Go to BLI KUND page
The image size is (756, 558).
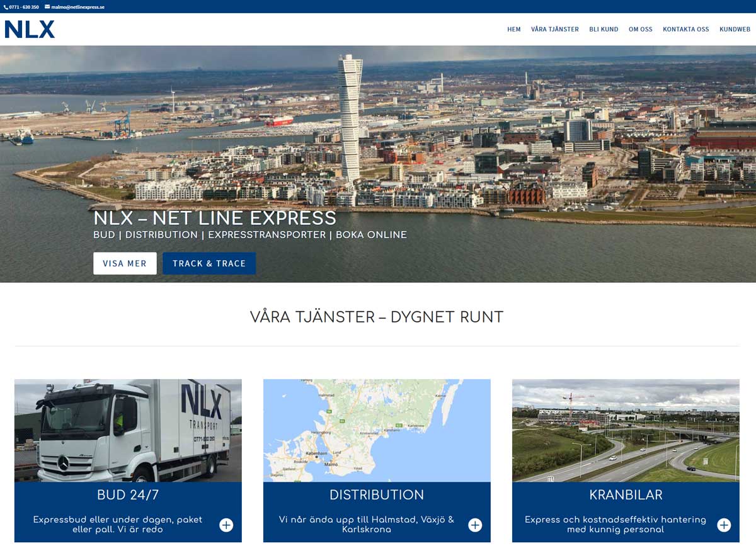point(604,29)
